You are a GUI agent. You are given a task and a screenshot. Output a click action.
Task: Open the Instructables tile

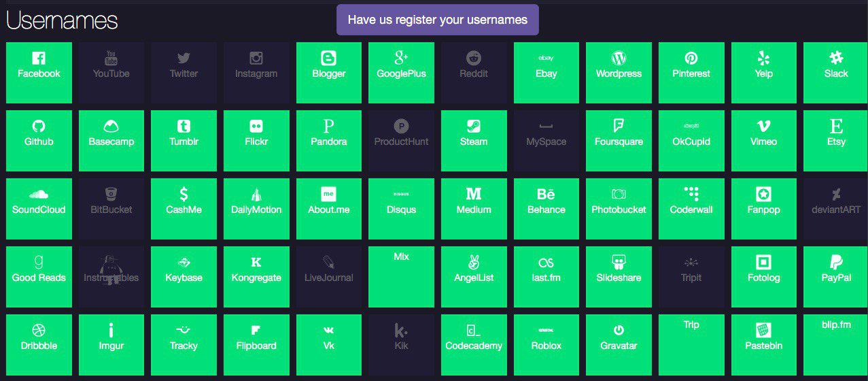click(111, 277)
